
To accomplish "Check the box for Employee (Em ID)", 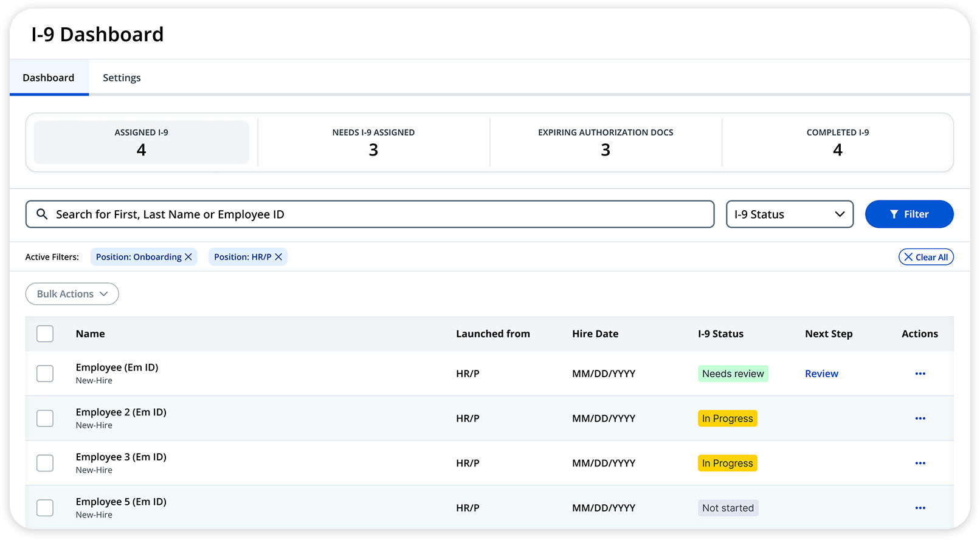I will [x=45, y=374].
